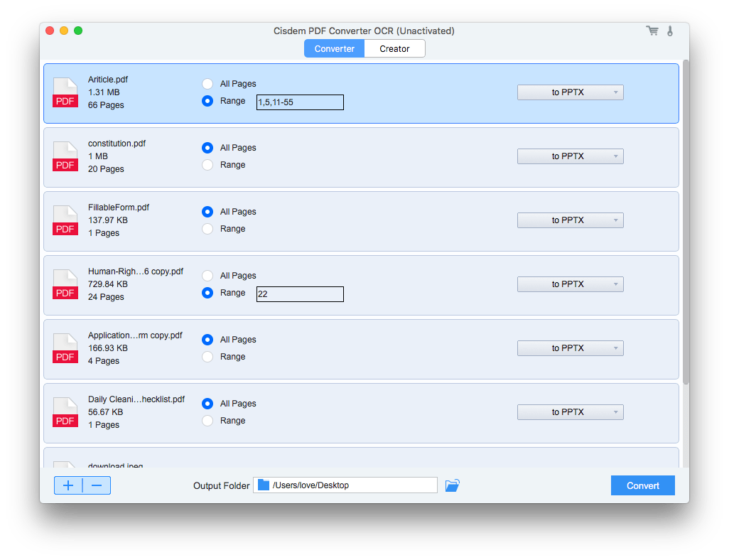Image resolution: width=729 pixels, height=560 pixels.
Task: Select All Pages for Daily Cleani…hecklist.pdf
Action: click(x=207, y=404)
